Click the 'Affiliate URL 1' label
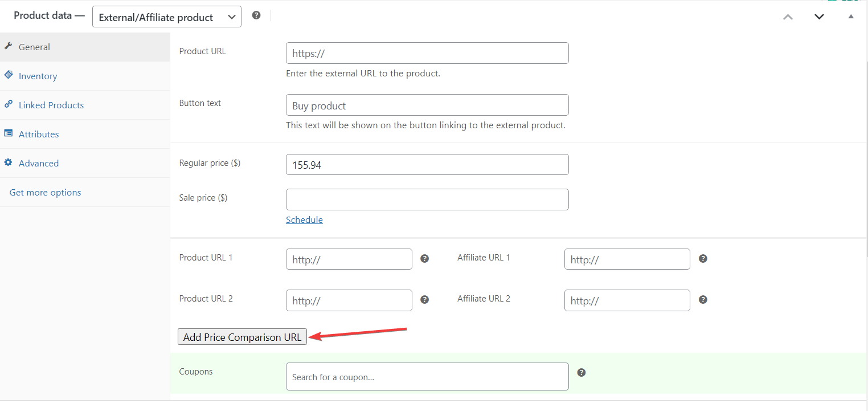Viewport: 868px width, 411px height. pyautogui.click(x=484, y=258)
